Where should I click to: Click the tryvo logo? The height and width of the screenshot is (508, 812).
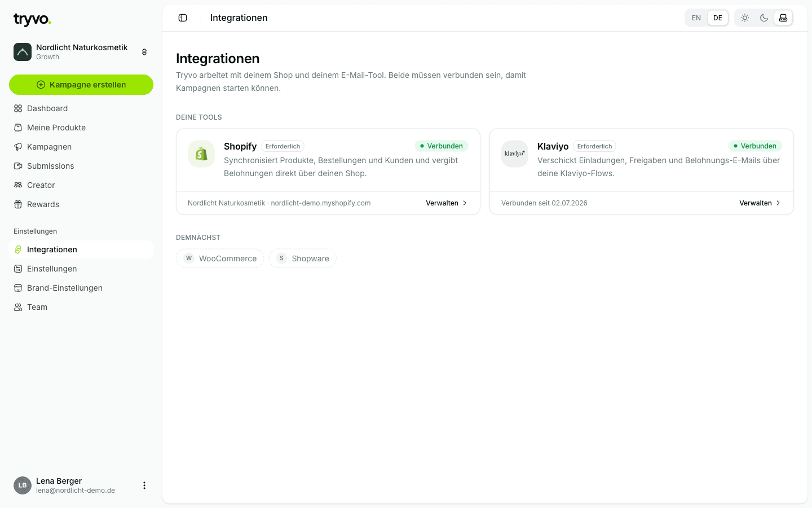[32, 20]
